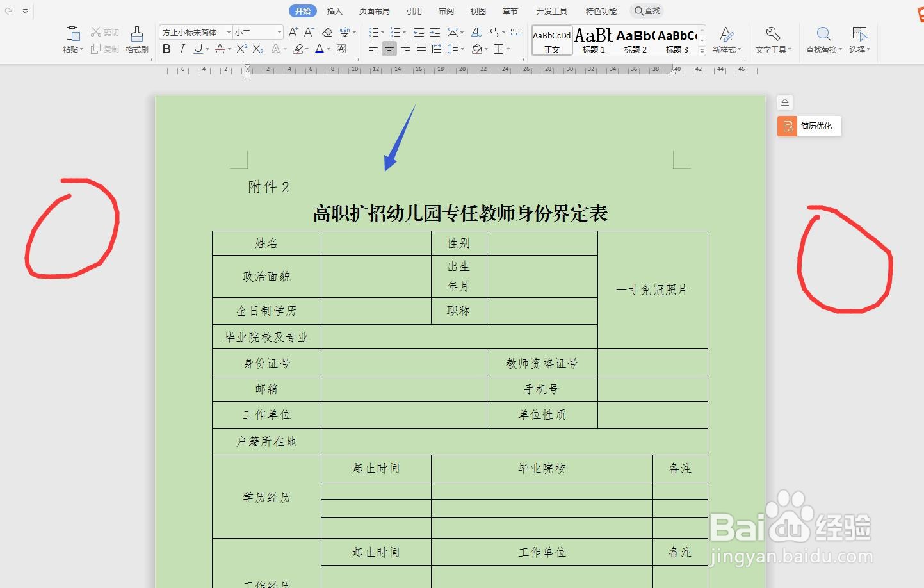Open the font size dropdown (小二)
The width and height of the screenshot is (924, 588).
click(x=279, y=32)
